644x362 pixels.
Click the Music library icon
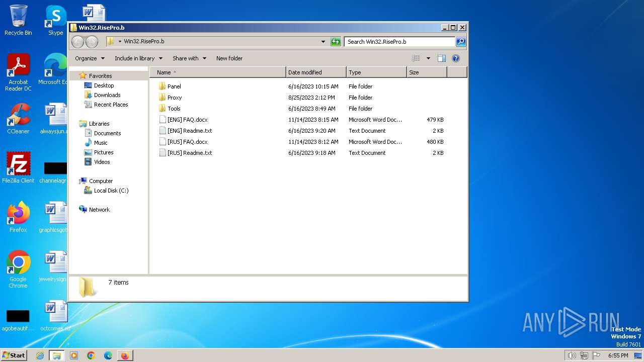point(88,143)
